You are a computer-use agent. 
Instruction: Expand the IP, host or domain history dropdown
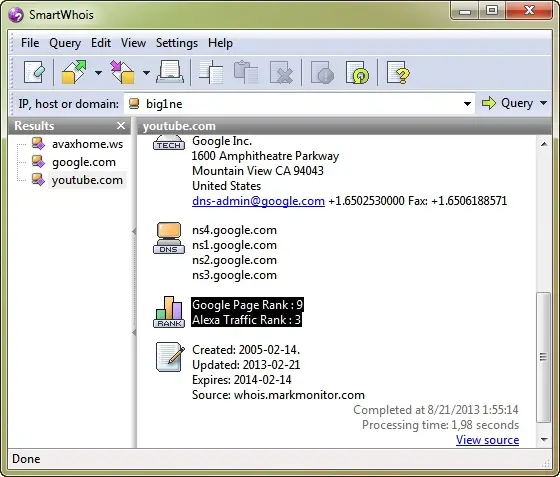coord(467,104)
